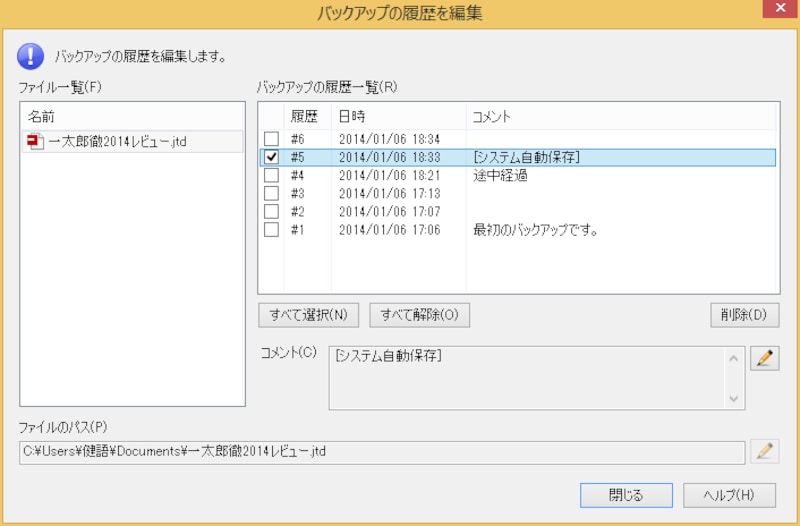Click the 最初のバックアップです。 comment
This screenshot has height=526, width=800.
pos(535,230)
